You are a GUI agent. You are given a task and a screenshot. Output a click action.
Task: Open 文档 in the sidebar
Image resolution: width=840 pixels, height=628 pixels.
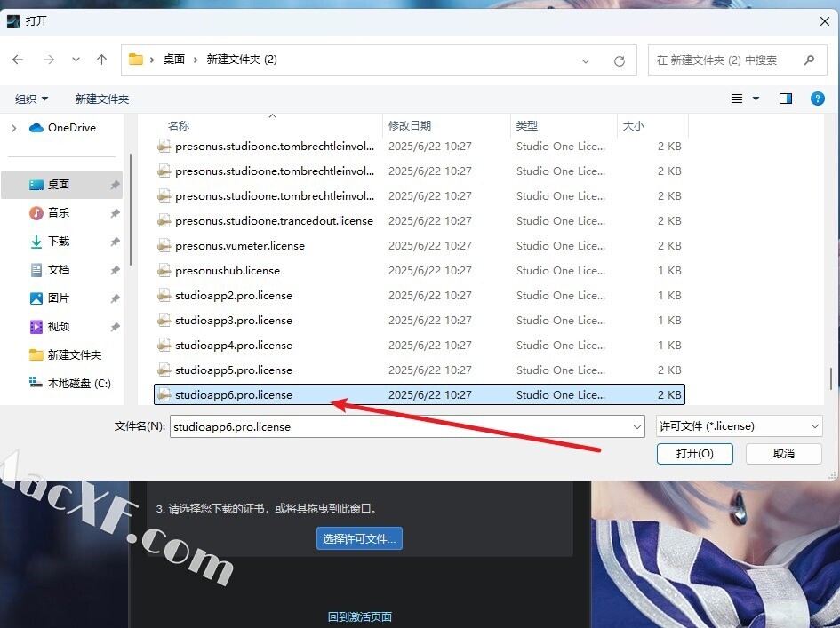pos(58,270)
